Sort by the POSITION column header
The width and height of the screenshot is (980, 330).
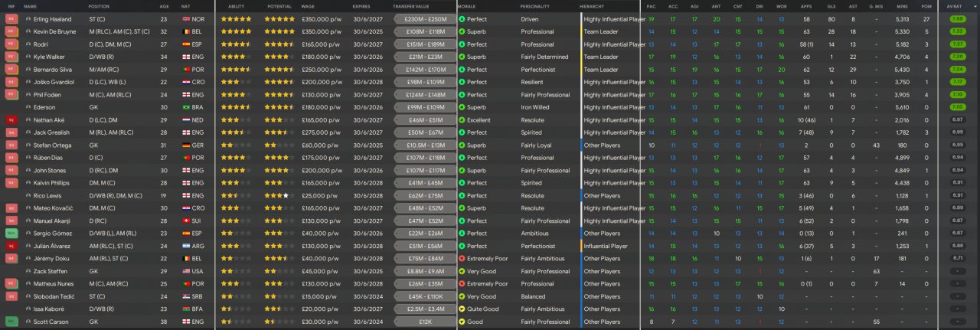click(99, 6)
